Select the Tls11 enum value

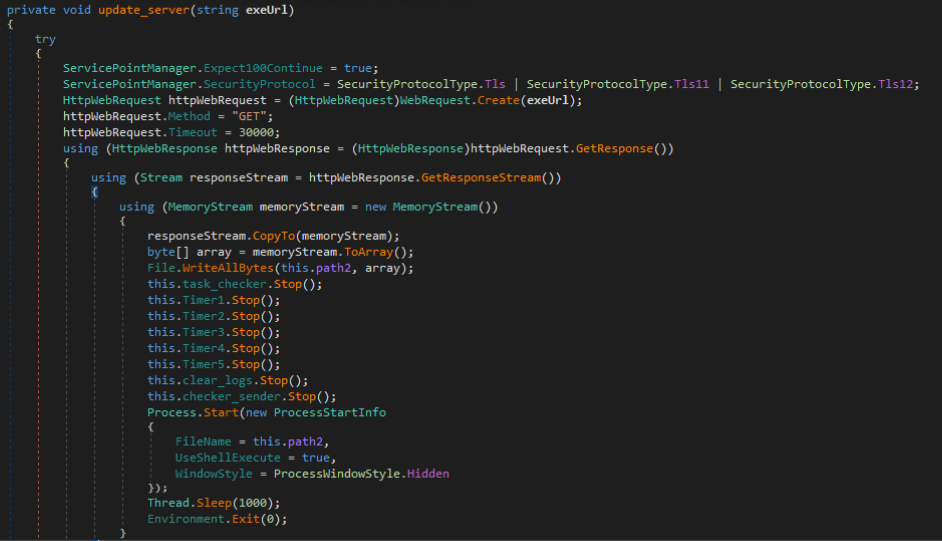691,85
